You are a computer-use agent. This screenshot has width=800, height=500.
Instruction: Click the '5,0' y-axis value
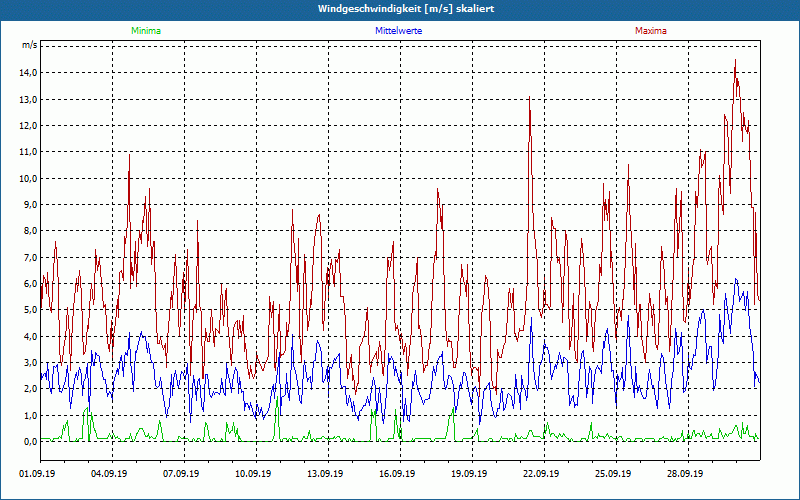click(x=31, y=310)
